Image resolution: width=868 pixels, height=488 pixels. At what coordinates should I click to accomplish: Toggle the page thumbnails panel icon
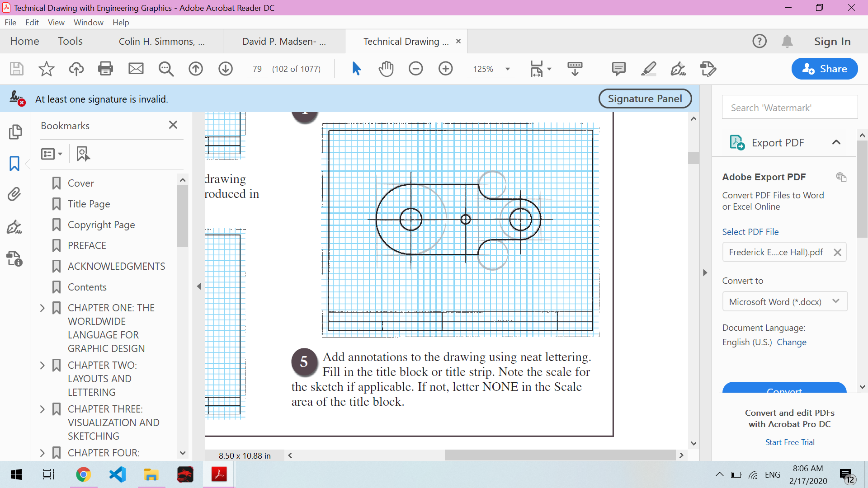[x=14, y=132]
